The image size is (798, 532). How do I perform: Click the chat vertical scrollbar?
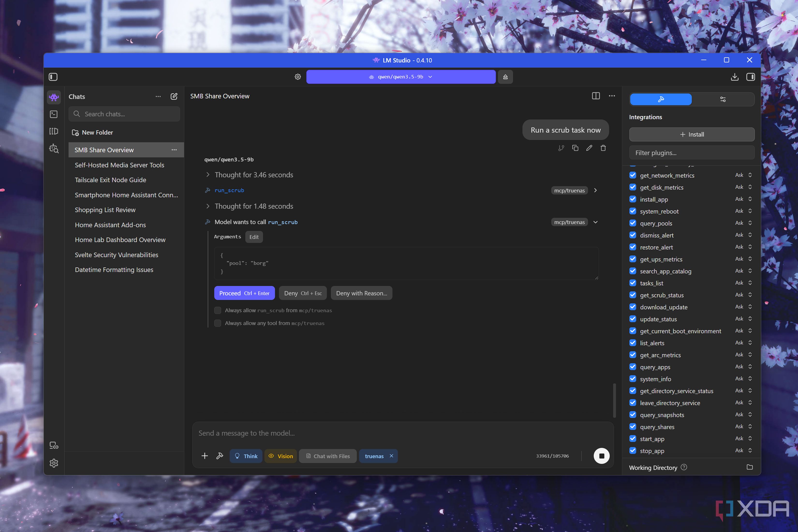pyautogui.click(x=614, y=400)
